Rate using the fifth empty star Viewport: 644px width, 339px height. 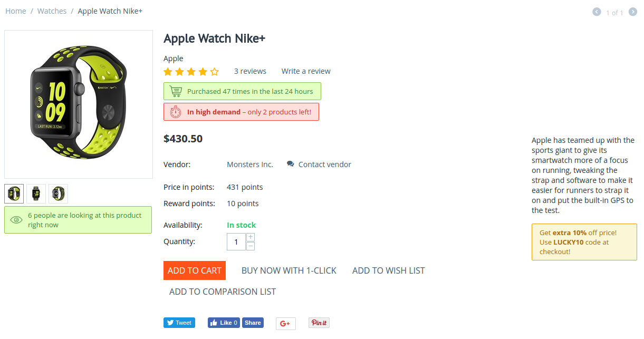[x=215, y=71]
